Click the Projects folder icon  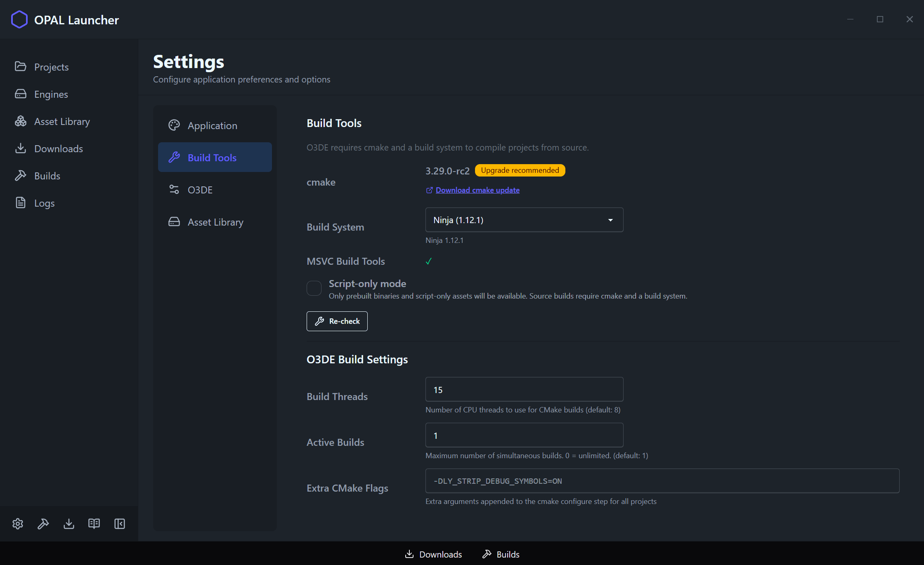click(21, 66)
